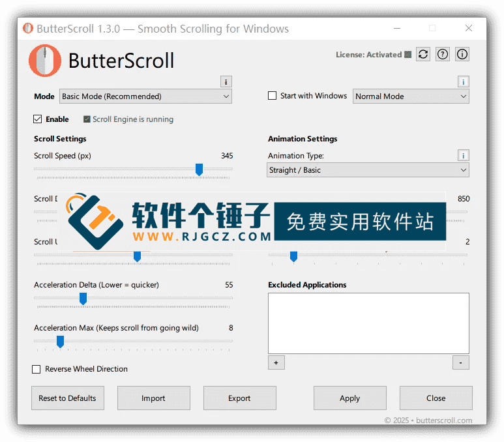The height and width of the screenshot is (442, 504).
Task: Click the Animation Settings heading
Action: pyautogui.click(x=303, y=139)
